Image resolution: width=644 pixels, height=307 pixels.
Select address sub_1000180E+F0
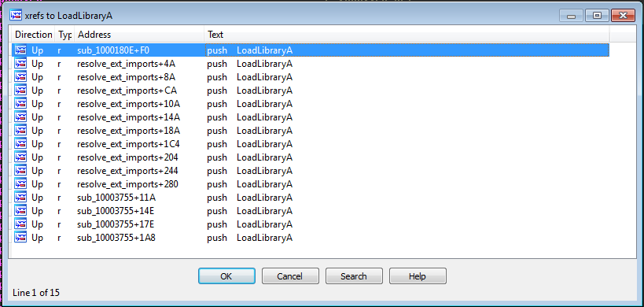pos(113,50)
